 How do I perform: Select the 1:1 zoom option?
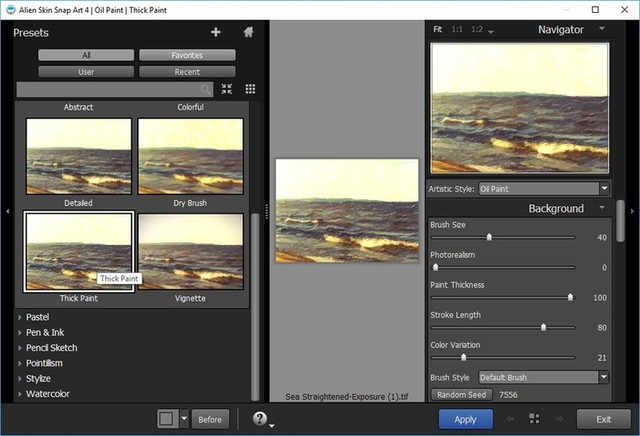[x=458, y=30]
